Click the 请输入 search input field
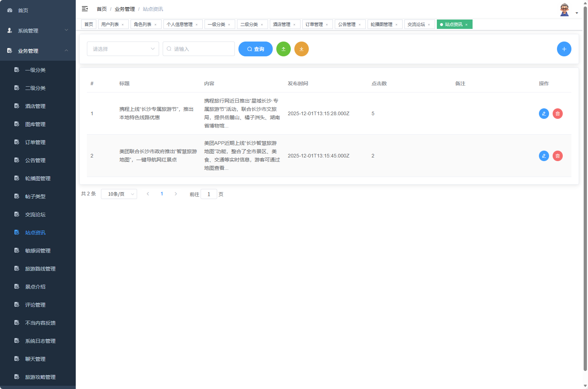The image size is (588, 389). (x=198, y=49)
